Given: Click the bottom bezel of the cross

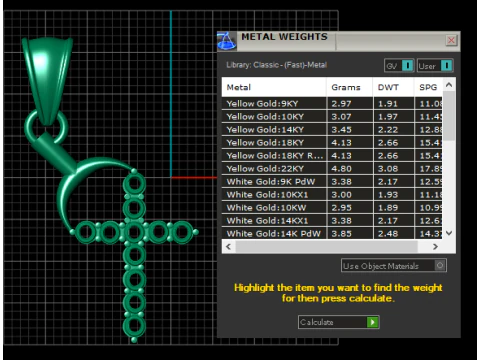Looking at the screenshot, I should 134,327.
